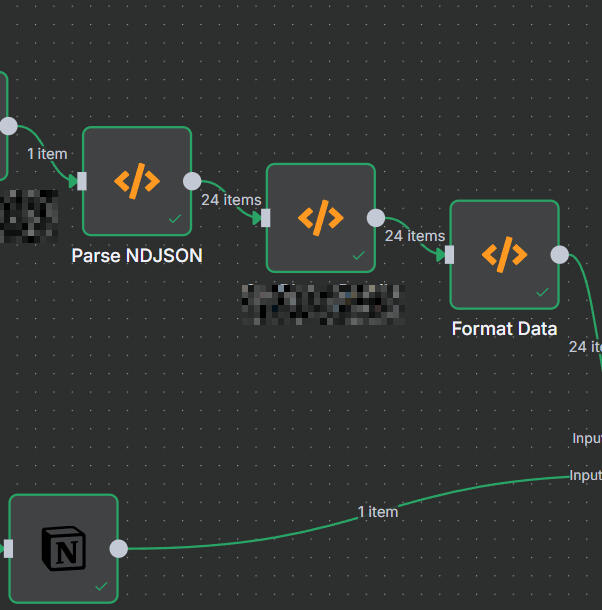This screenshot has width=602, height=610.
Task: Click the Format Data node name label
Action: (504, 329)
